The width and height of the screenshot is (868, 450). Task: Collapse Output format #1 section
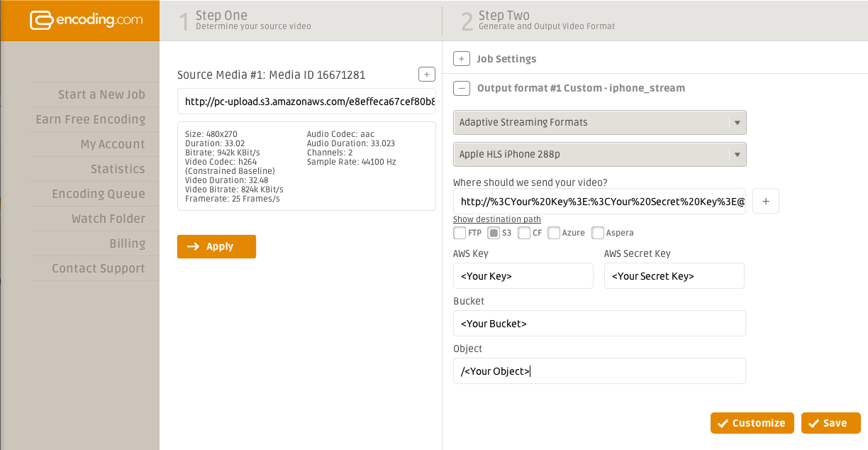coord(461,88)
